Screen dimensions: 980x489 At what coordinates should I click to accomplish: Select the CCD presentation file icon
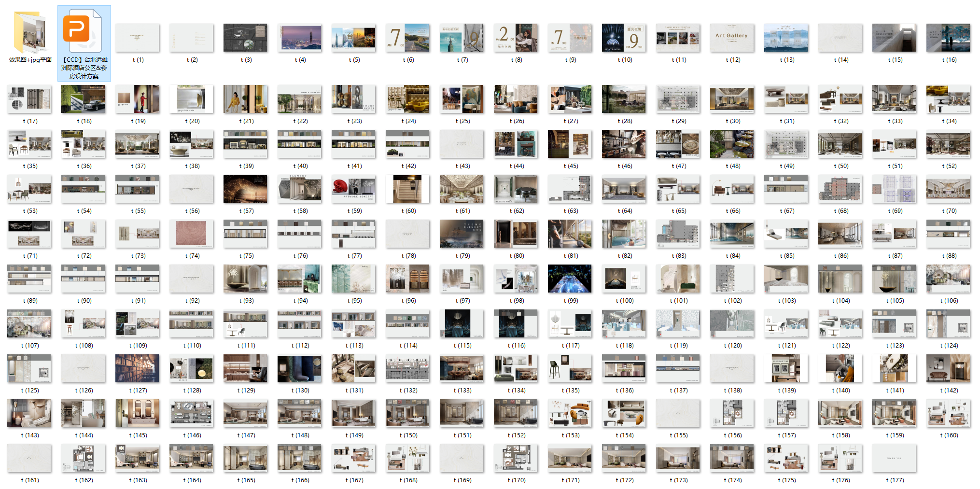(x=84, y=33)
